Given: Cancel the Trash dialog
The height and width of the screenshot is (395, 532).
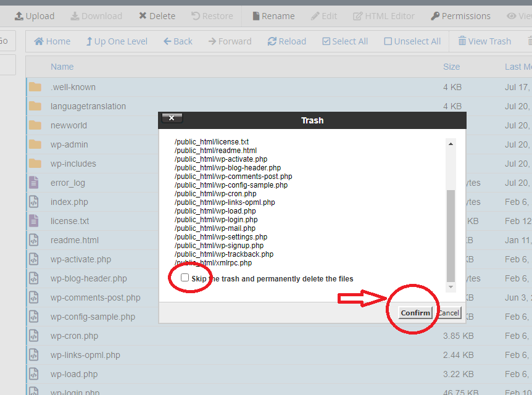Looking at the screenshot, I should (449, 312).
